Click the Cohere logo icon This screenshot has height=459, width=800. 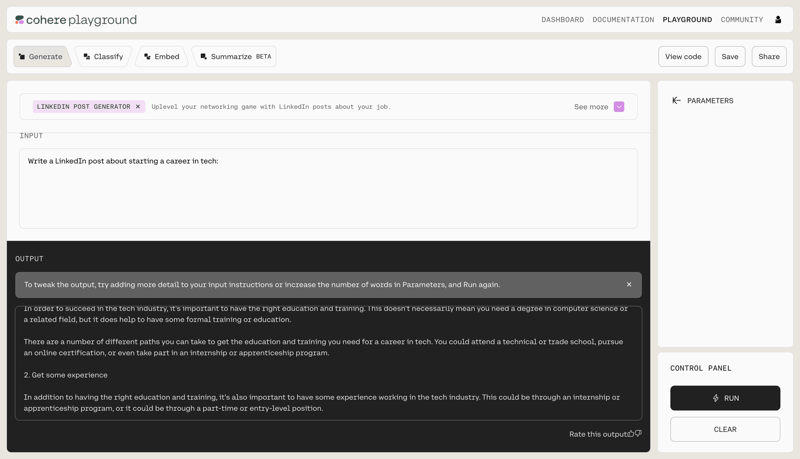(x=19, y=20)
